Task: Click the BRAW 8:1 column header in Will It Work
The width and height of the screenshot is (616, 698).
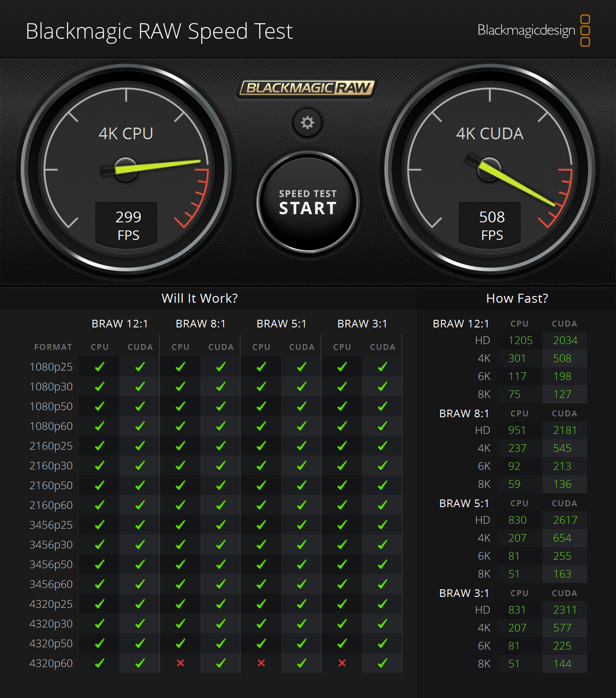Action: pos(201,324)
